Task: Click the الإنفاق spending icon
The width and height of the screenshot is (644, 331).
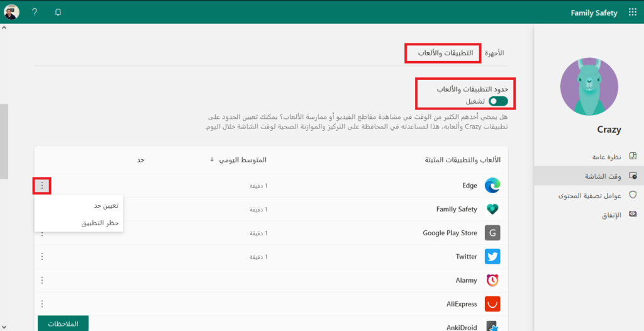Action: (633, 214)
